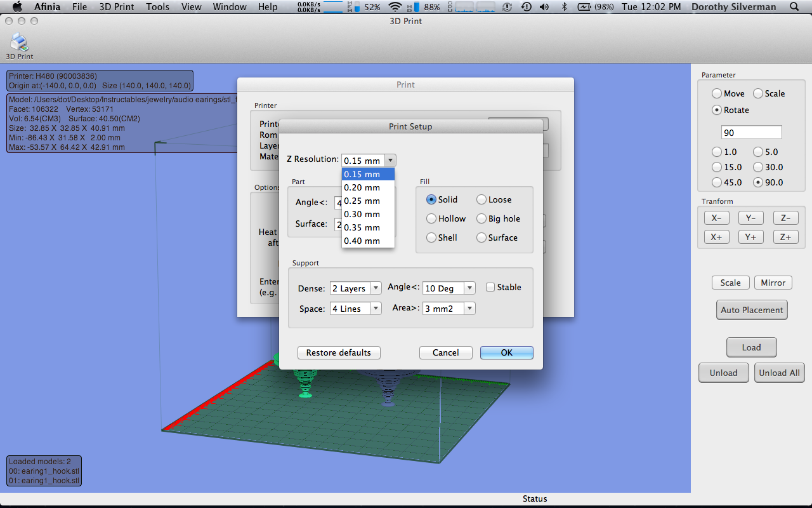Pick 0.30 mm in the Z Resolution list
The image size is (812, 508).
(x=368, y=214)
